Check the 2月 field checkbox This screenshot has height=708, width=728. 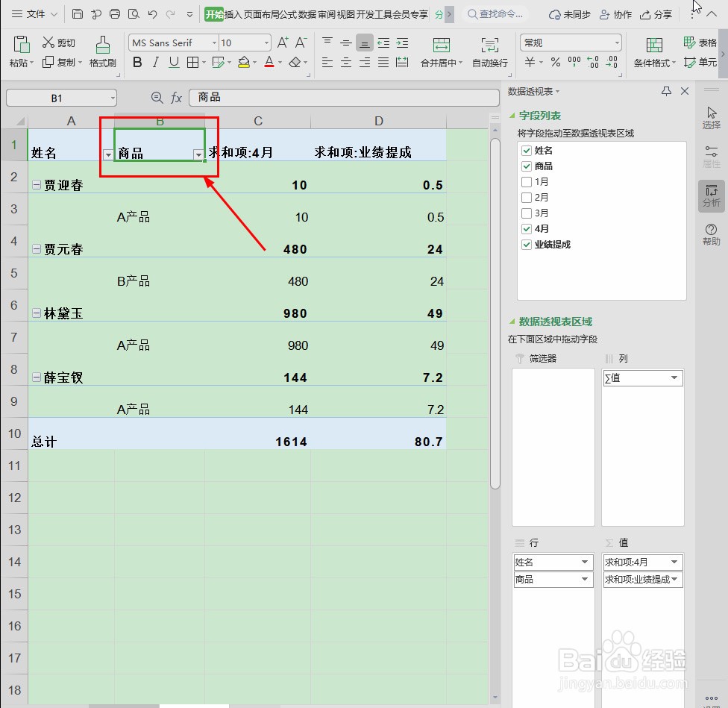(527, 197)
